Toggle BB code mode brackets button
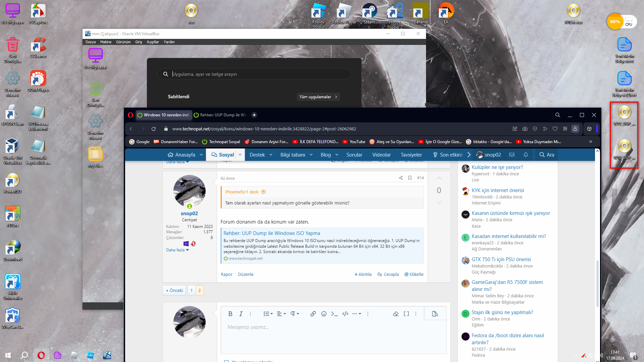Viewport: 644px width, 362px height. (x=406, y=314)
